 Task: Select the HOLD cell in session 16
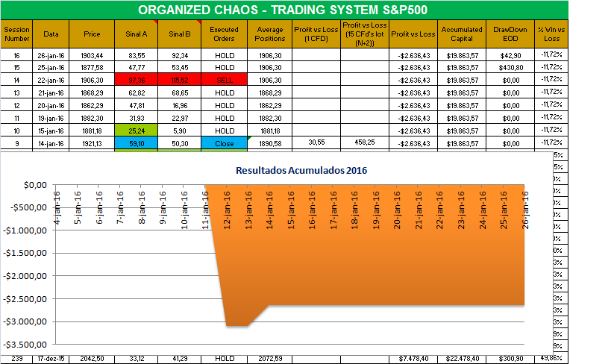click(224, 55)
